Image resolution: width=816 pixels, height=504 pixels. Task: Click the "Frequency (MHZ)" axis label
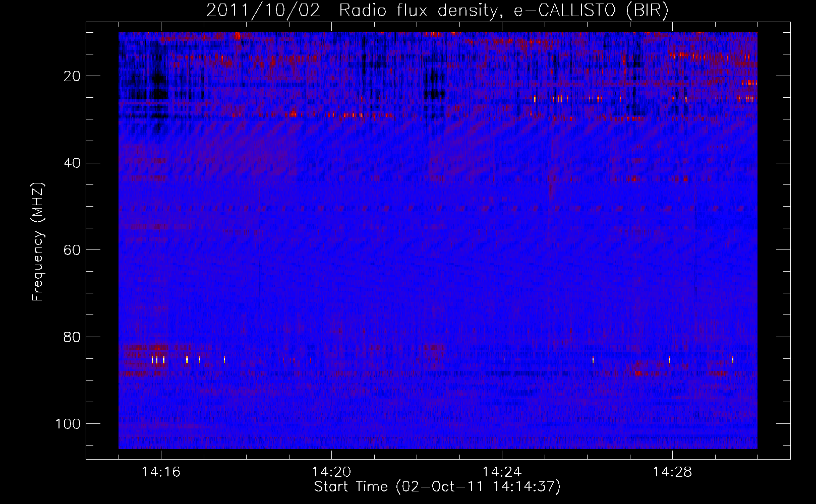click(x=38, y=242)
